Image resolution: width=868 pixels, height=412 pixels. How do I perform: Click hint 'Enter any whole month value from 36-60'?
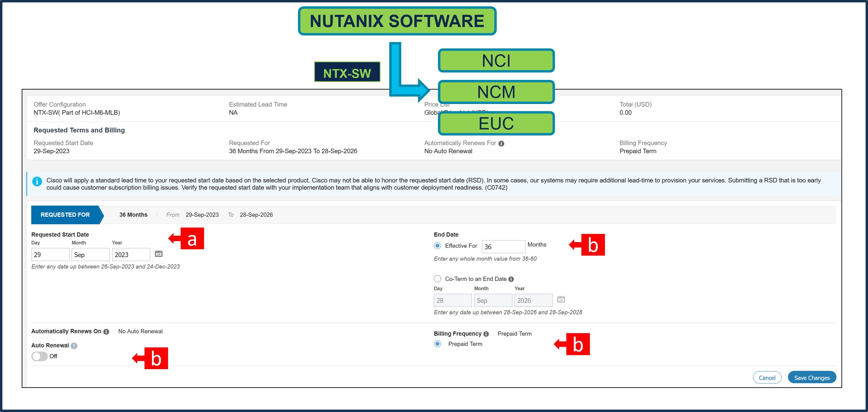pyautogui.click(x=485, y=259)
